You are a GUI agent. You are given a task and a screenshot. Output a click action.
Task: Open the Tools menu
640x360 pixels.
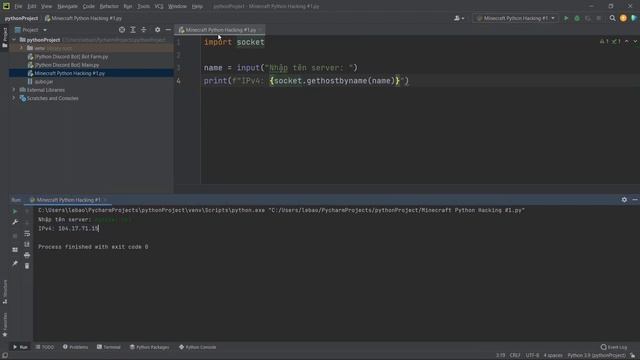pos(143,7)
